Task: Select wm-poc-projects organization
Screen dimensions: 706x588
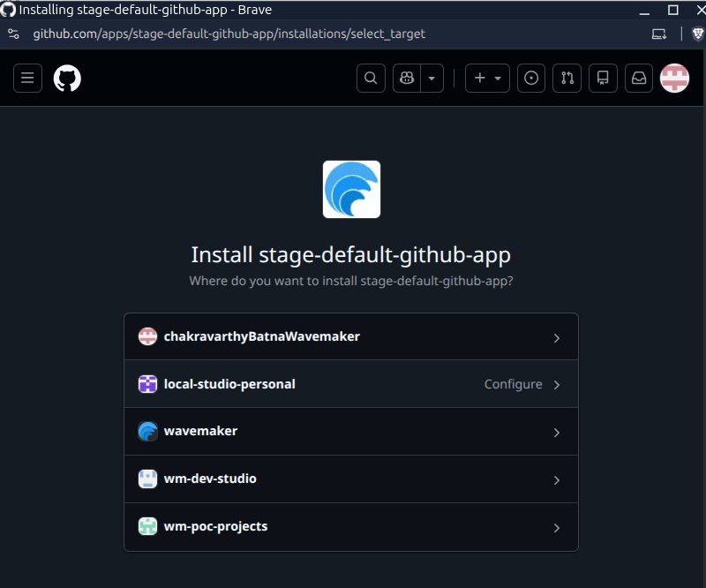Action: tap(351, 527)
